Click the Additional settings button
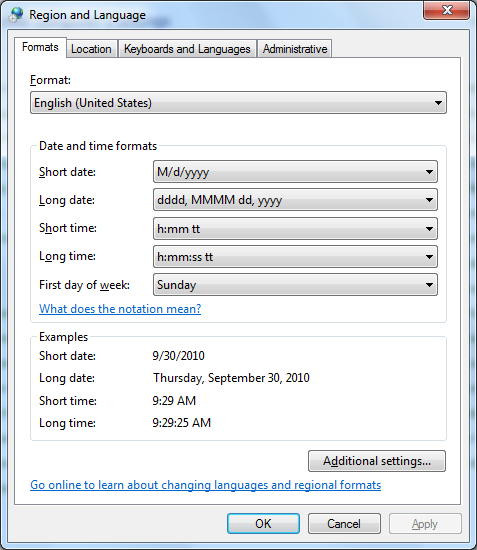 (x=377, y=461)
